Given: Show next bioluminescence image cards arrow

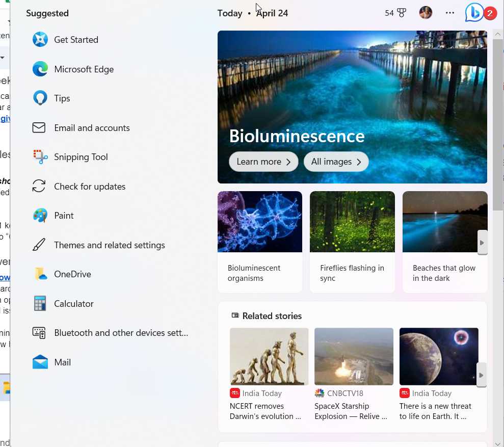Looking at the screenshot, I should coord(482,243).
